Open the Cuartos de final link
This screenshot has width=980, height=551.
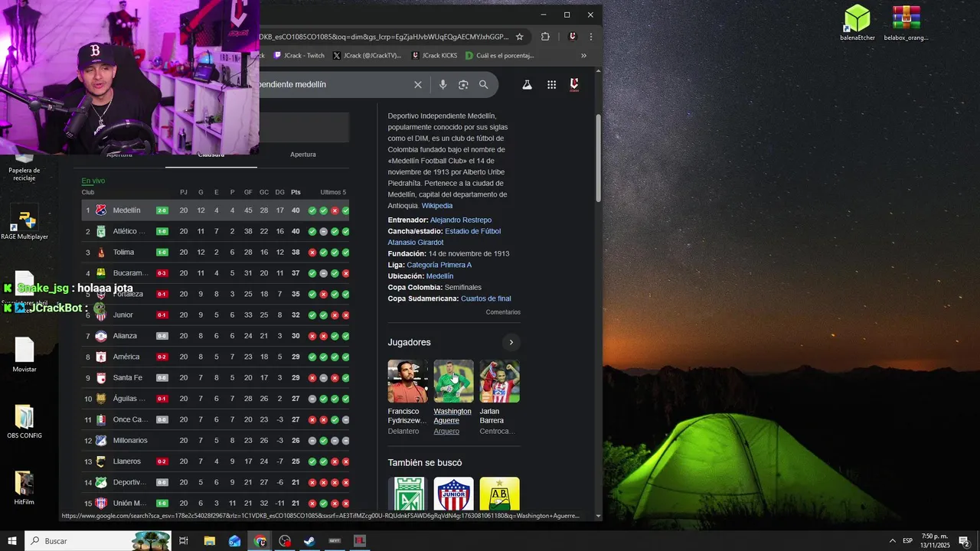[486, 298]
